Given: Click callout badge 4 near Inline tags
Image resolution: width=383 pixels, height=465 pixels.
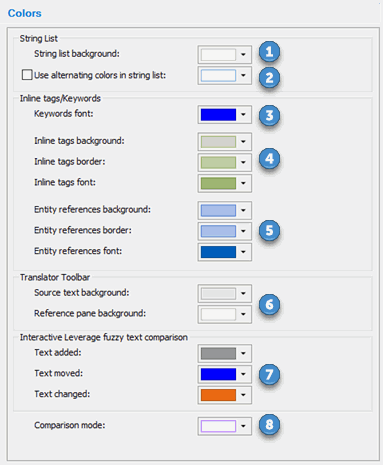Looking at the screenshot, I should click(269, 159).
